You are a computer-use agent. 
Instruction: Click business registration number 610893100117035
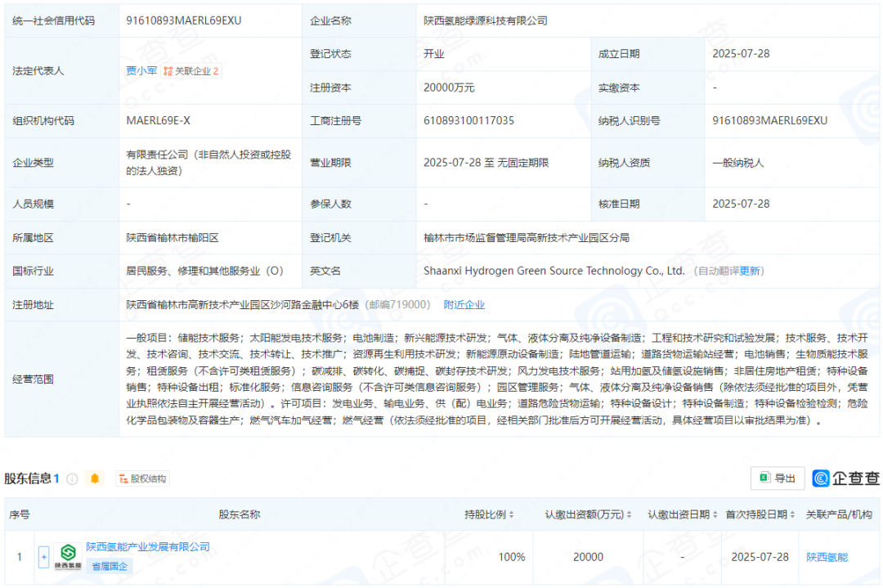coord(468,120)
